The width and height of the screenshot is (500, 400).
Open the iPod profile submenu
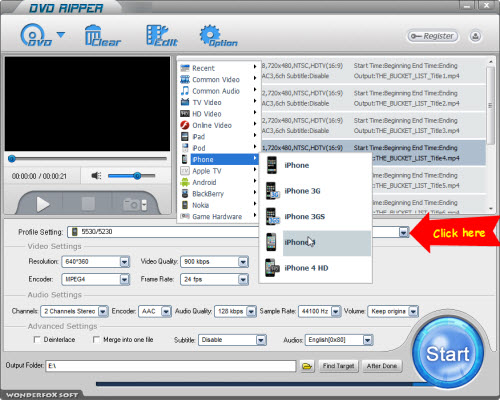pos(219,148)
